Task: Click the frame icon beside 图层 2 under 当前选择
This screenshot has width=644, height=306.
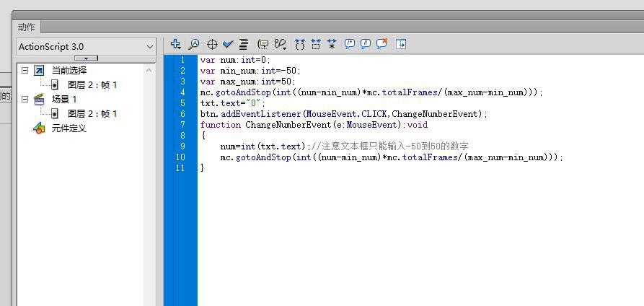Action: click(x=55, y=85)
